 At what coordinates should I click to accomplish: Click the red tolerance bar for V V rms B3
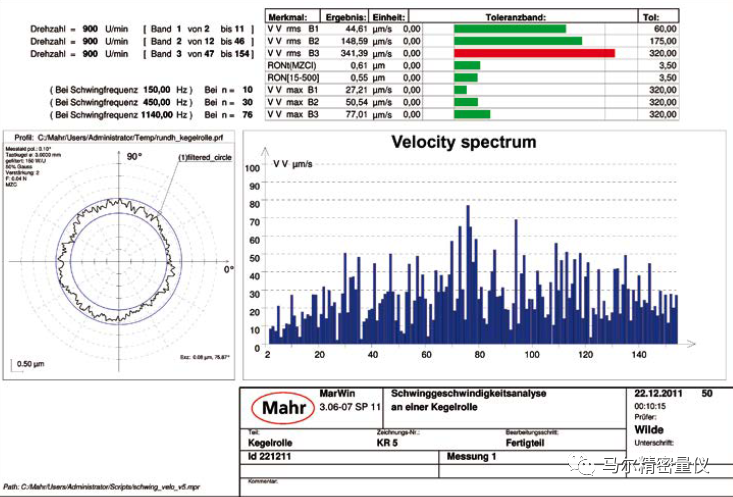tap(547, 53)
